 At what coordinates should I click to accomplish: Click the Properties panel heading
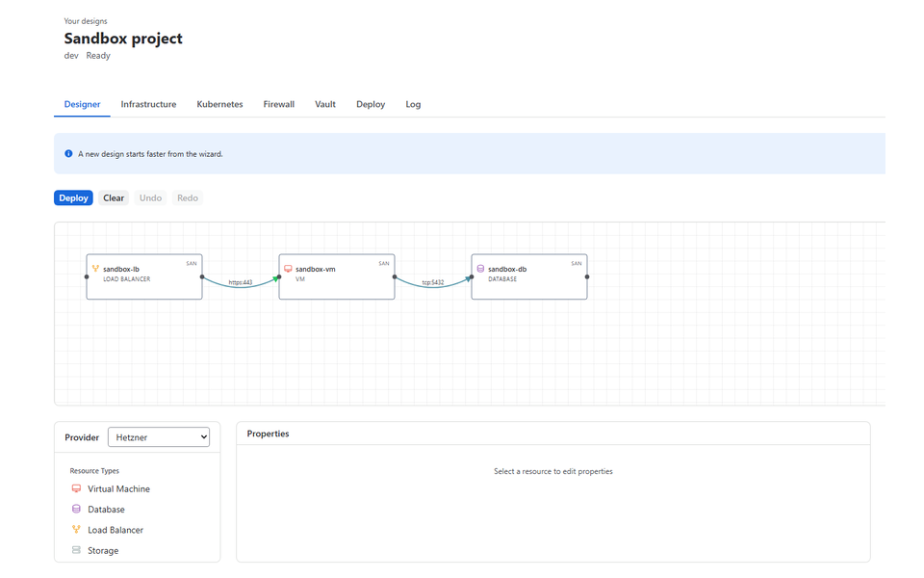point(269,433)
